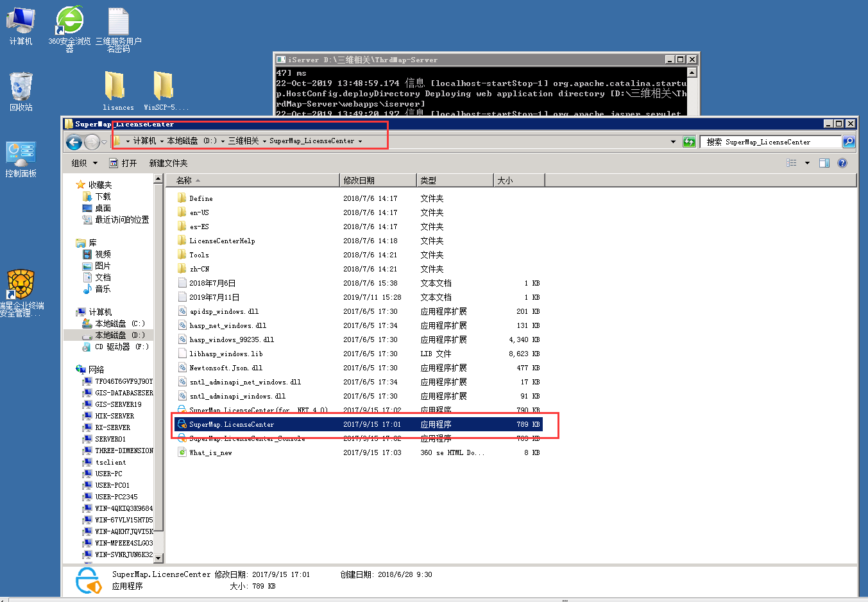Screen dimensions: 868x602
Task: Open the 回收站 recycle bin
Action: (x=21, y=91)
